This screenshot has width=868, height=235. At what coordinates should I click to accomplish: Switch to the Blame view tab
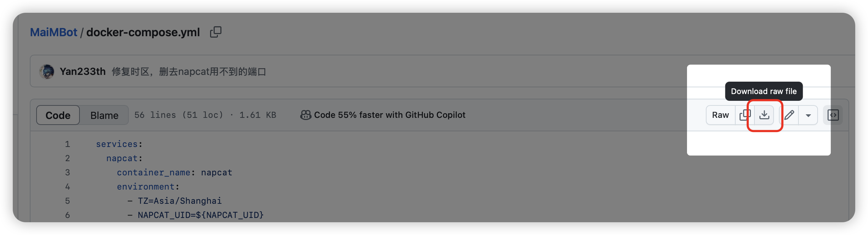[x=104, y=115]
